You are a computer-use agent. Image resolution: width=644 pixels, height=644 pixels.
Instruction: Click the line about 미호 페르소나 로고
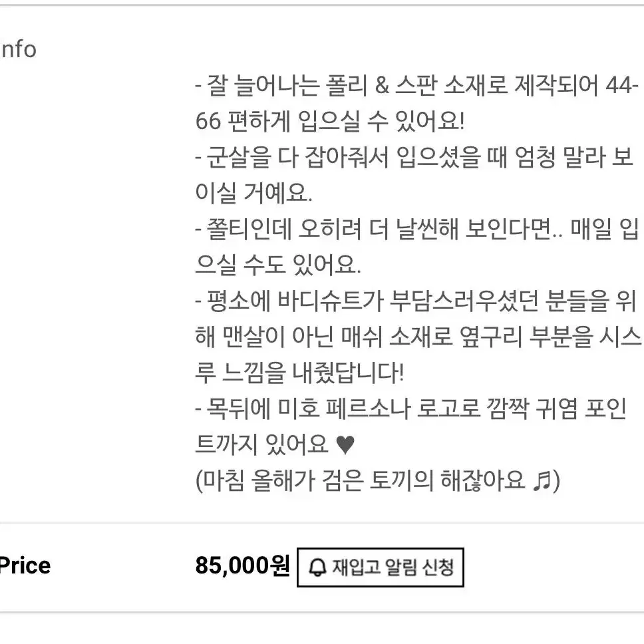tap(411, 408)
